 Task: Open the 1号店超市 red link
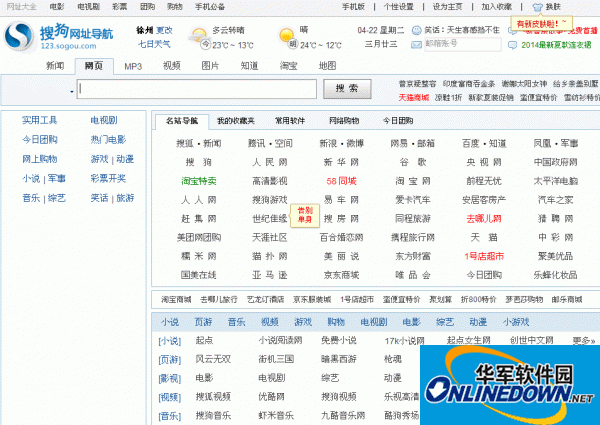point(484,256)
